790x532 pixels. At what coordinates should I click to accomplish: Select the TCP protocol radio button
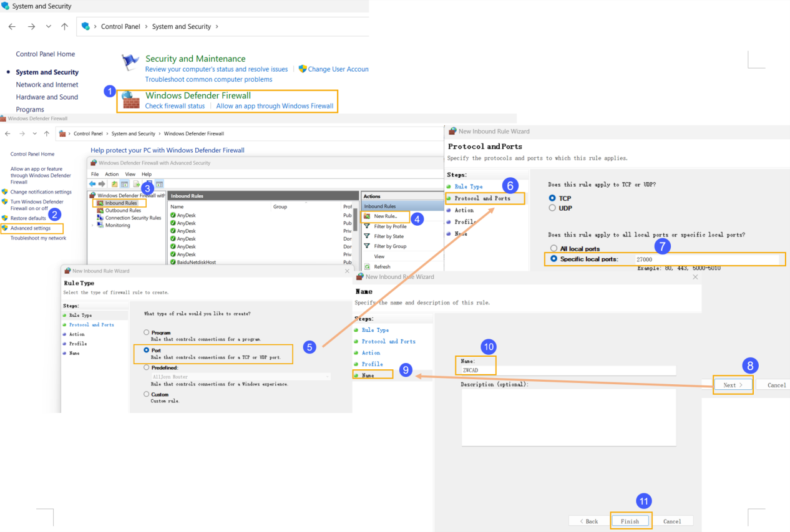tap(552, 198)
